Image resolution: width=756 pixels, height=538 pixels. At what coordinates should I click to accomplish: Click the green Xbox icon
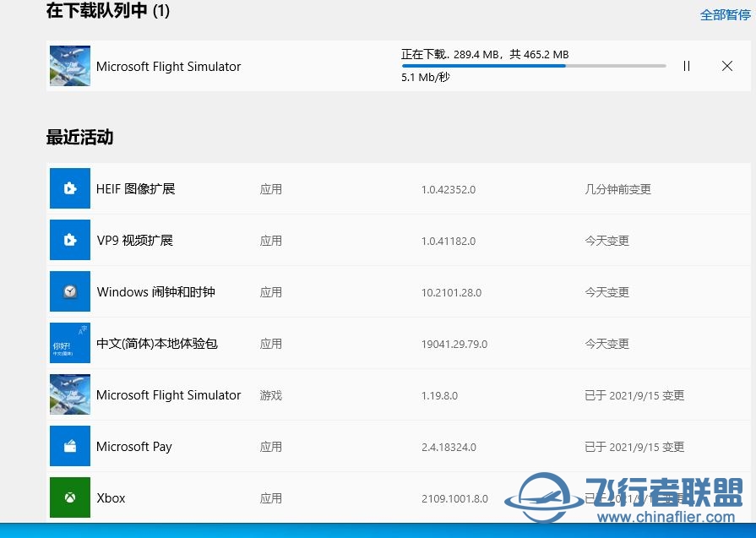70,498
